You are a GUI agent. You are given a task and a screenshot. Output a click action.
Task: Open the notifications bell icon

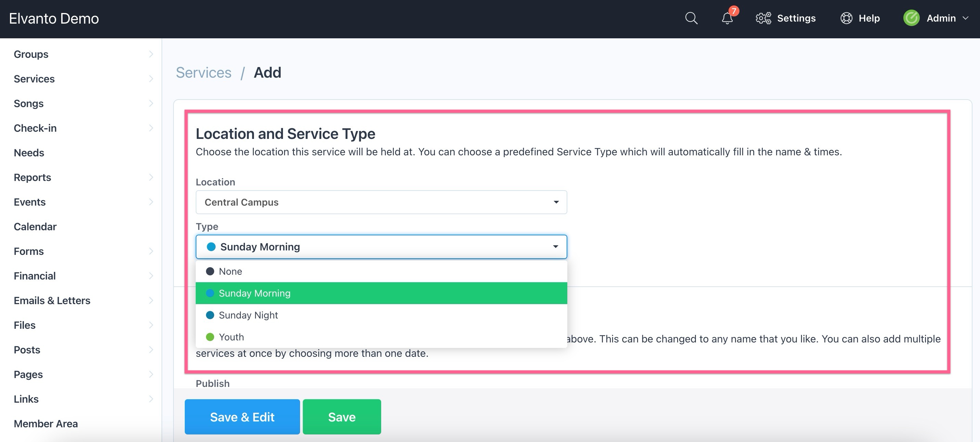pos(727,18)
